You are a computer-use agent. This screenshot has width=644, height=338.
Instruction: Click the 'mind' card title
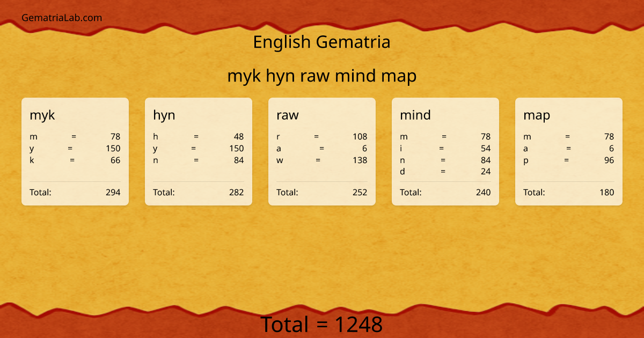pyautogui.click(x=415, y=115)
